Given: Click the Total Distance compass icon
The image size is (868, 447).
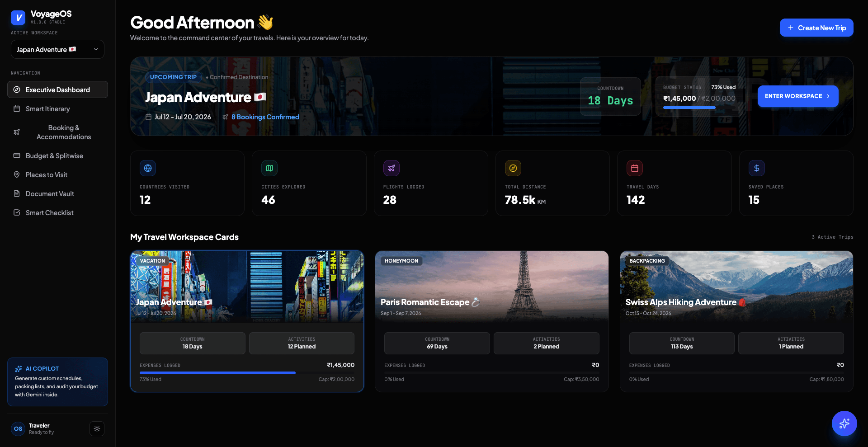Looking at the screenshot, I should tap(513, 168).
